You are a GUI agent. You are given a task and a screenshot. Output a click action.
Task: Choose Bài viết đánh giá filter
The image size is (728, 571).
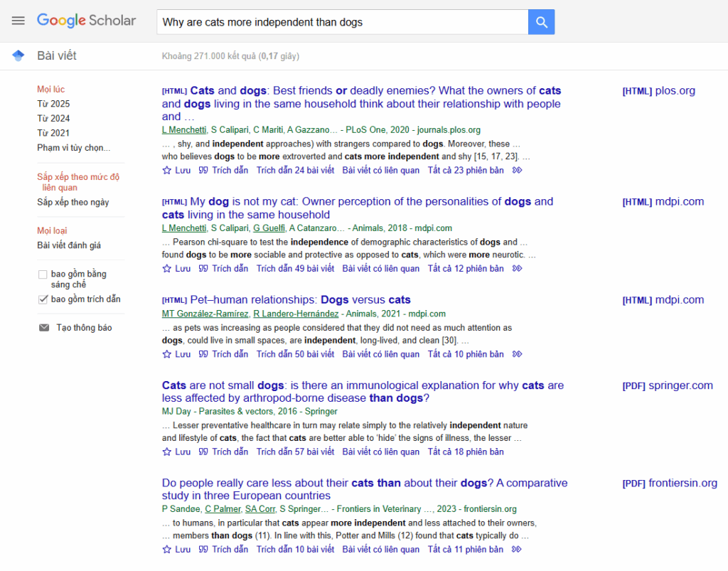[69, 245]
